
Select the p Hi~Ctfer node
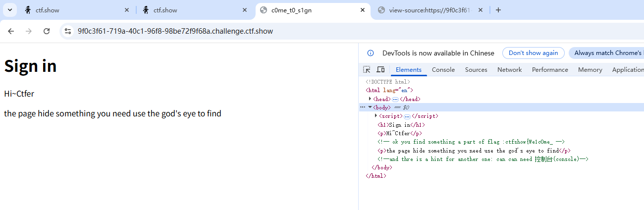click(400, 134)
